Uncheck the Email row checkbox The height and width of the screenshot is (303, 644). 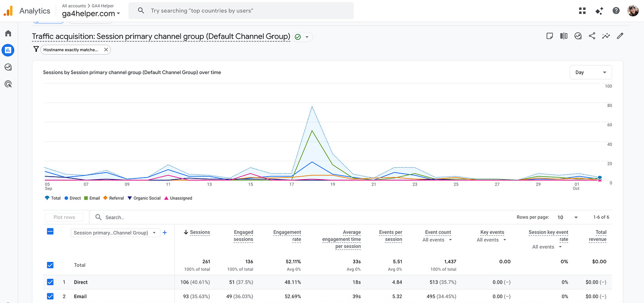coord(50,296)
